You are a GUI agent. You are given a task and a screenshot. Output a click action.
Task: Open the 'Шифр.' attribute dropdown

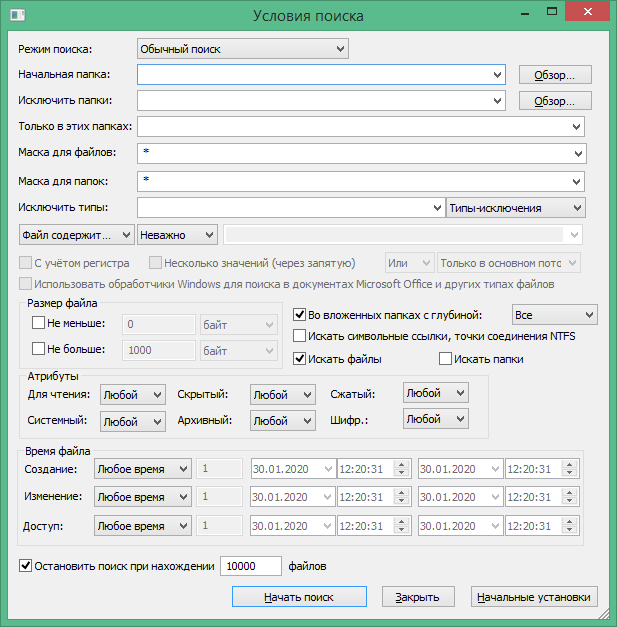pos(436,419)
